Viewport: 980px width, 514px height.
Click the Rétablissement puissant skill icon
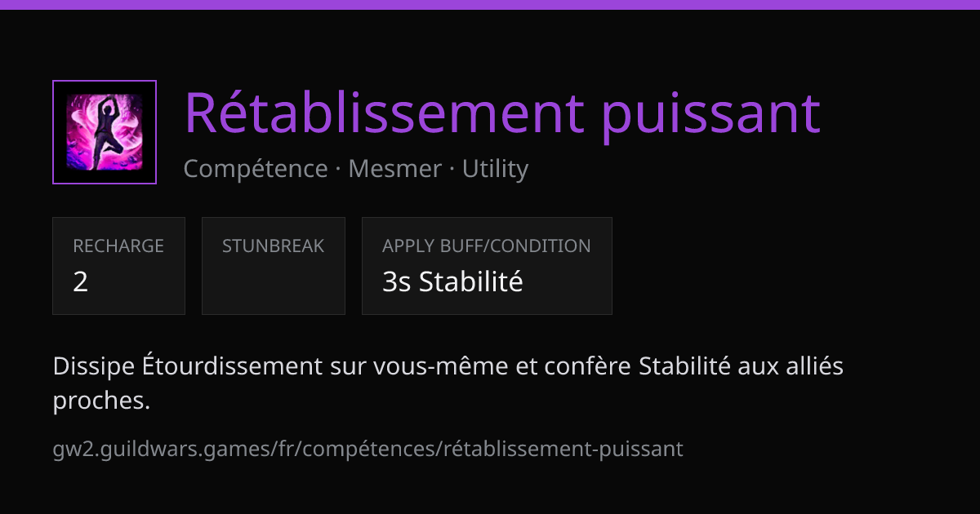coord(105,132)
